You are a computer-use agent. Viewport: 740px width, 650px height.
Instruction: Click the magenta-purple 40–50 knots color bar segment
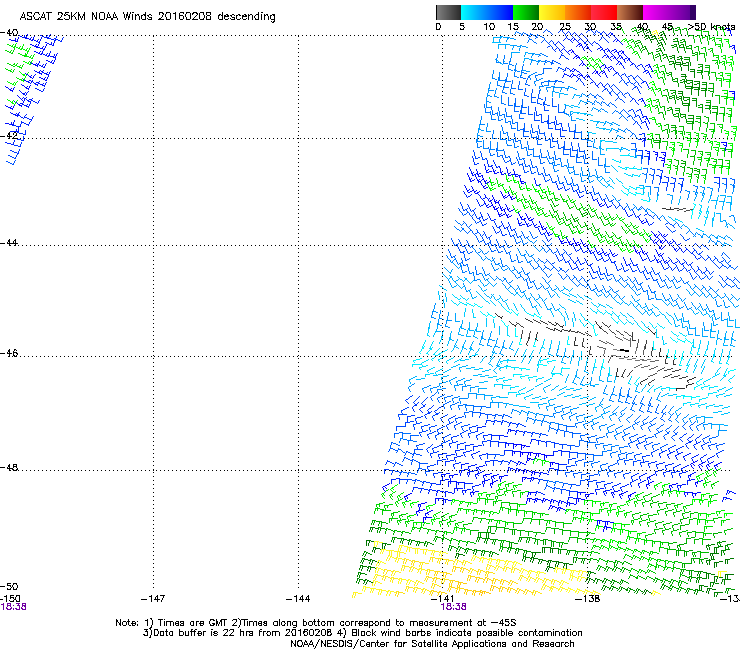tap(669, 12)
